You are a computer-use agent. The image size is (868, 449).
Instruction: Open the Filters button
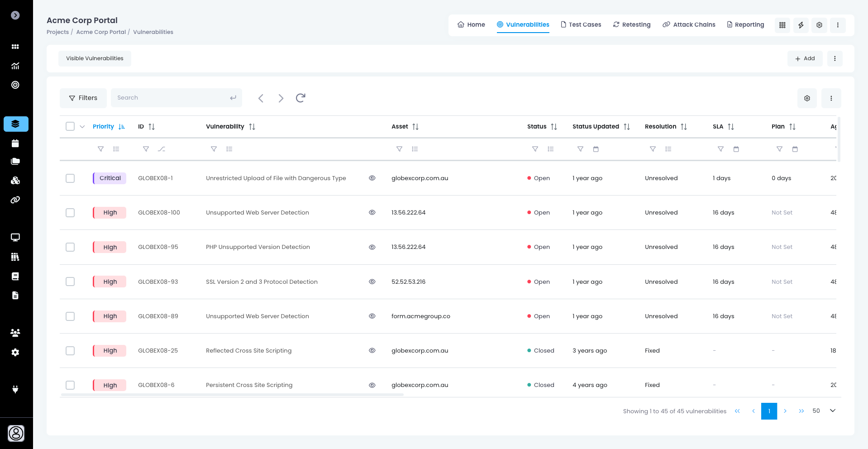coord(83,98)
